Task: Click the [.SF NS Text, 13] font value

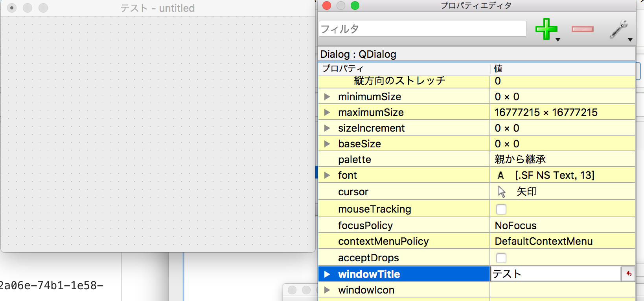Action: (x=555, y=175)
